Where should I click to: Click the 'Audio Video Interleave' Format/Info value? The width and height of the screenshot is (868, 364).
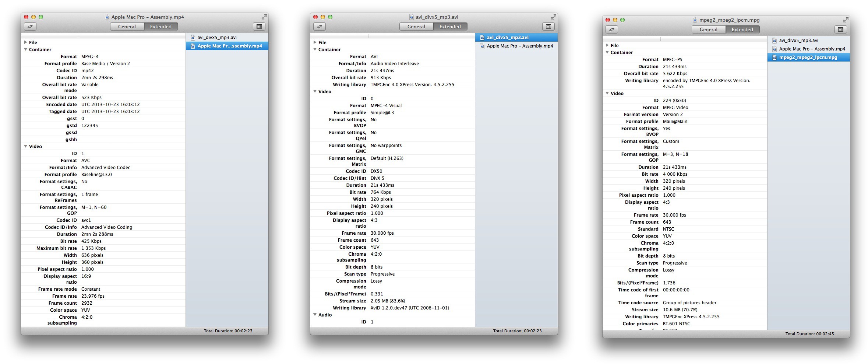[395, 64]
